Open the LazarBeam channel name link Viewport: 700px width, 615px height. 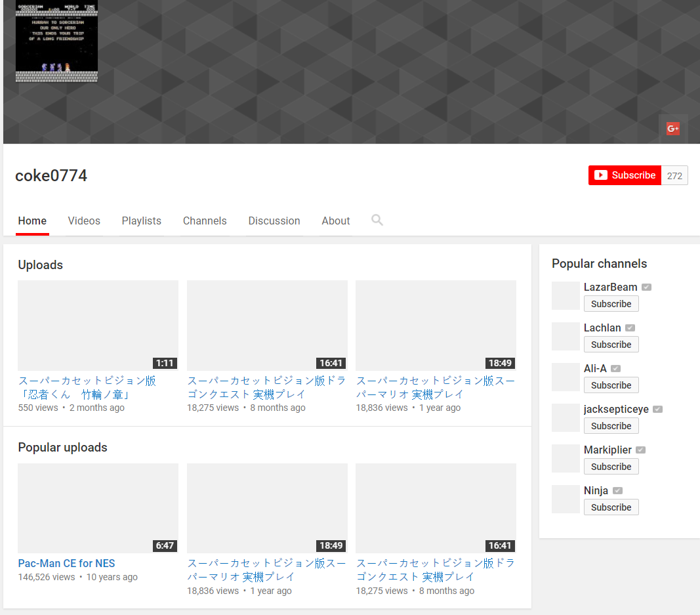tap(610, 287)
